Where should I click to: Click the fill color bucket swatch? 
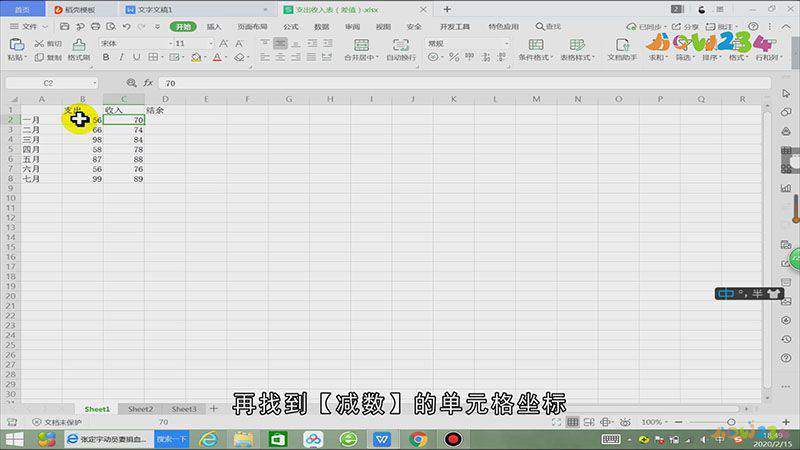tap(196, 58)
